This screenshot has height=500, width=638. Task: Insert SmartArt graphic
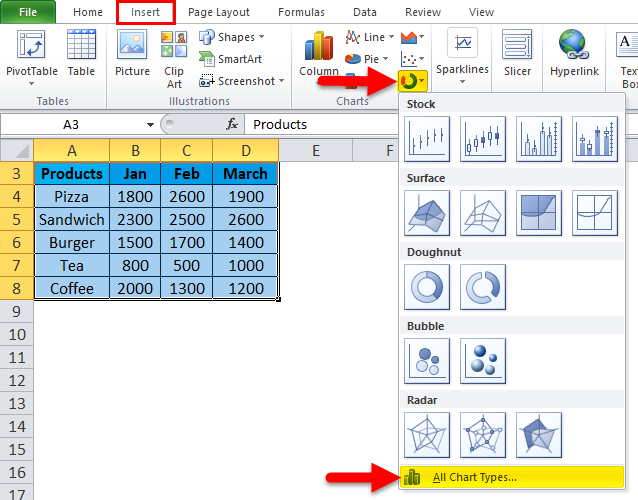(230, 59)
